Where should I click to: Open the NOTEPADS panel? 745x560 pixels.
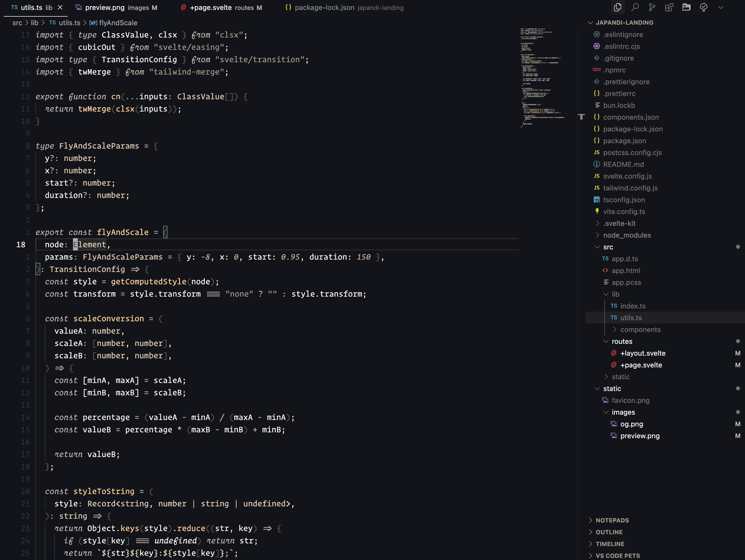612,520
